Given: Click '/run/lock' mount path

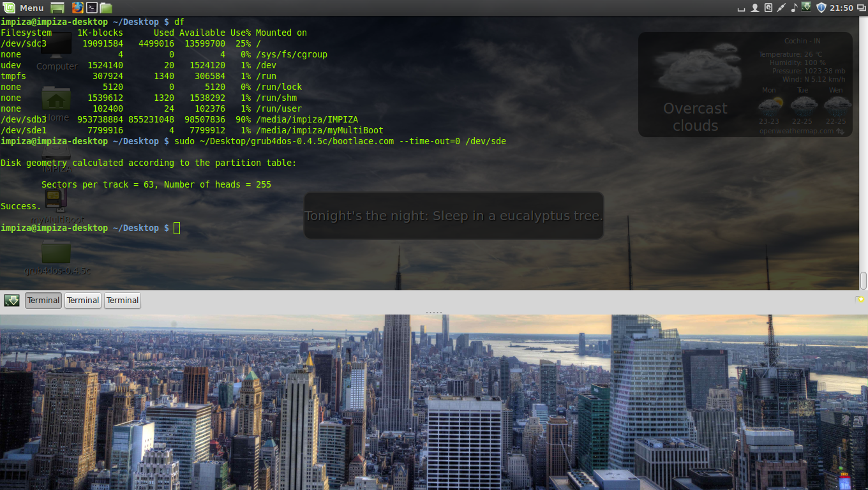Looking at the screenshot, I should (279, 87).
